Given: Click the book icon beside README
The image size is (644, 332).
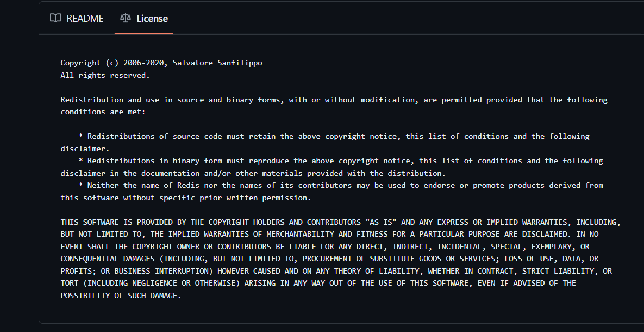Looking at the screenshot, I should click(x=55, y=18).
